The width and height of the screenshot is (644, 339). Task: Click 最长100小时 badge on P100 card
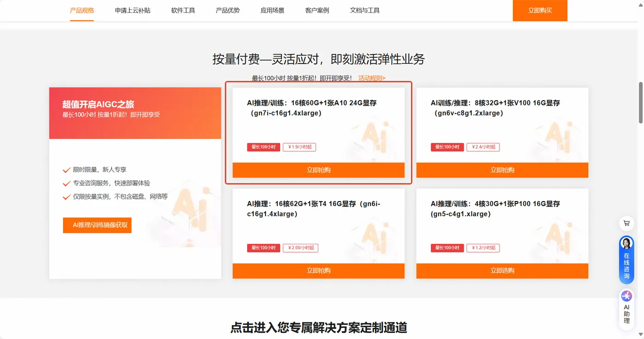(x=447, y=248)
